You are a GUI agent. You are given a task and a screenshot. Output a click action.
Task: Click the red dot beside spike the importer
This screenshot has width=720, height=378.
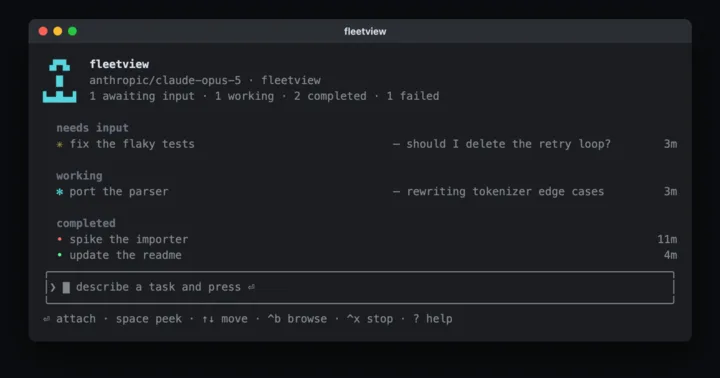pyautogui.click(x=59, y=239)
